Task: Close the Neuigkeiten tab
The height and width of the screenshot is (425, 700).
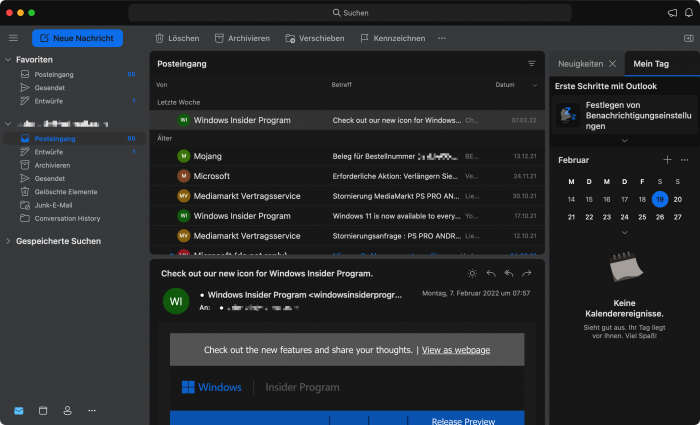Action: [x=612, y=64]
